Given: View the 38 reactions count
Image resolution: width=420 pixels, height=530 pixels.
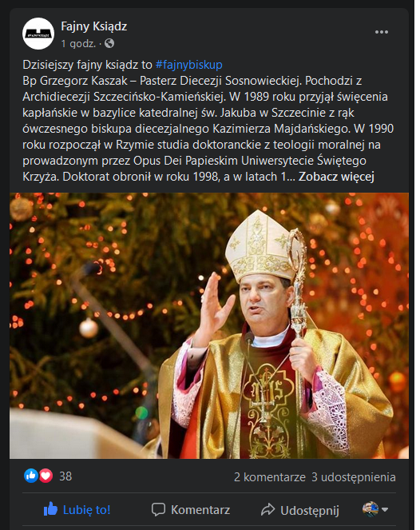Looking at the screenshot, I should (x=65, y=476).
